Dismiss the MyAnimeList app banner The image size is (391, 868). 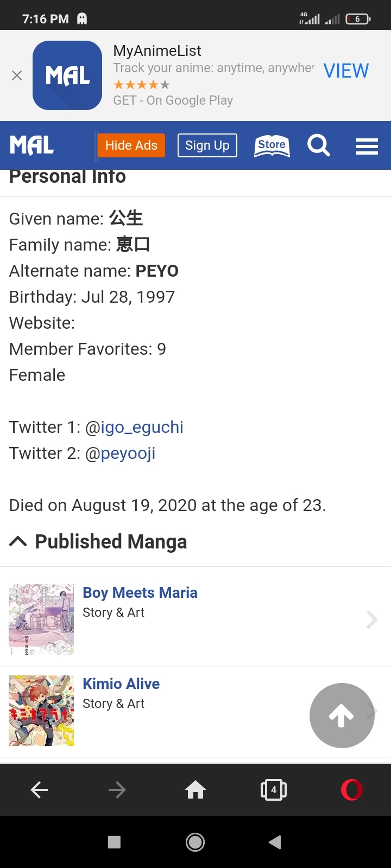pyautogui.click(x=17, y=75)
